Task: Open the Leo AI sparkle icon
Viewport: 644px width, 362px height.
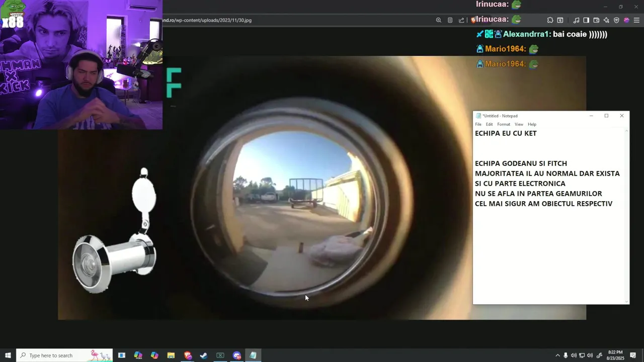Action: click(606, 20)
